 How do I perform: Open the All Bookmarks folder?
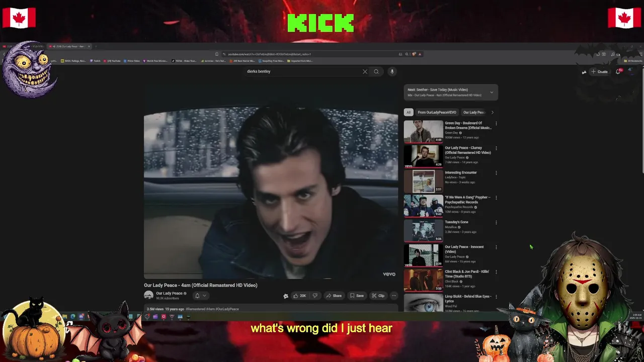(x=633, y=61)
